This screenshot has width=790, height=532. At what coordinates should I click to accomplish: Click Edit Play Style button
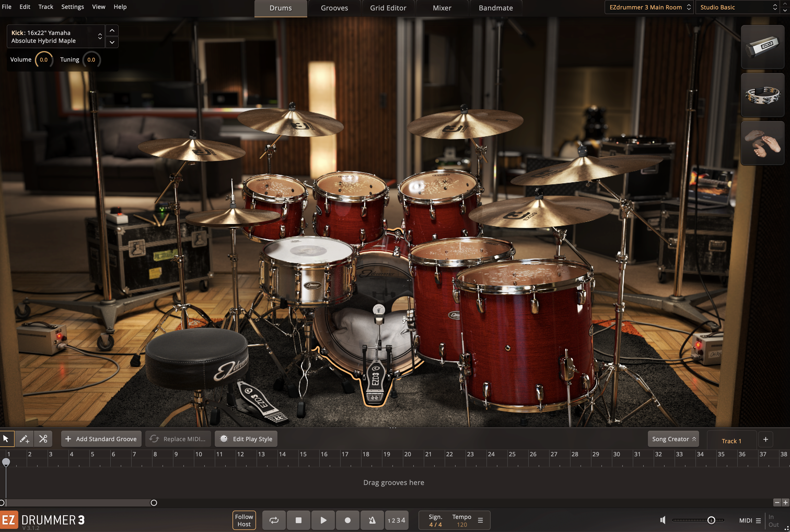tap(246, 439)
